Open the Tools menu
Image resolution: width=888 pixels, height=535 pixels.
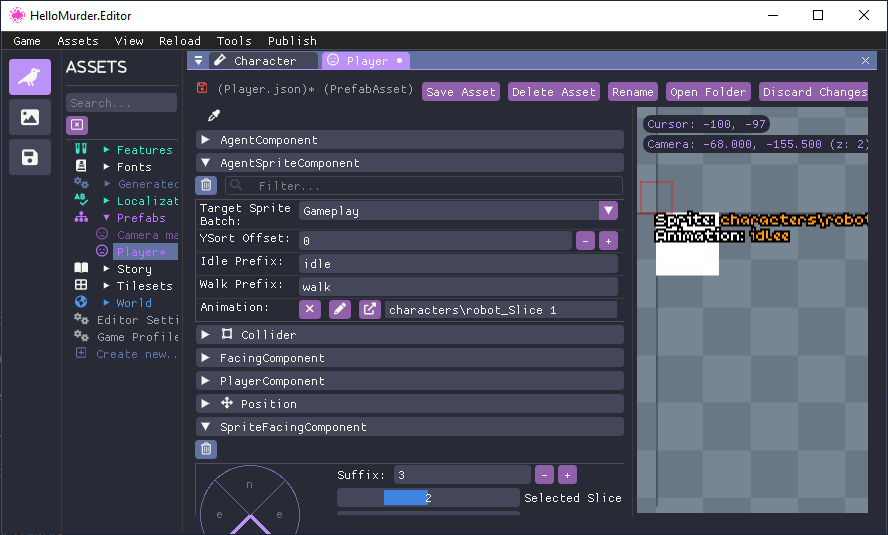click(234, 41)
